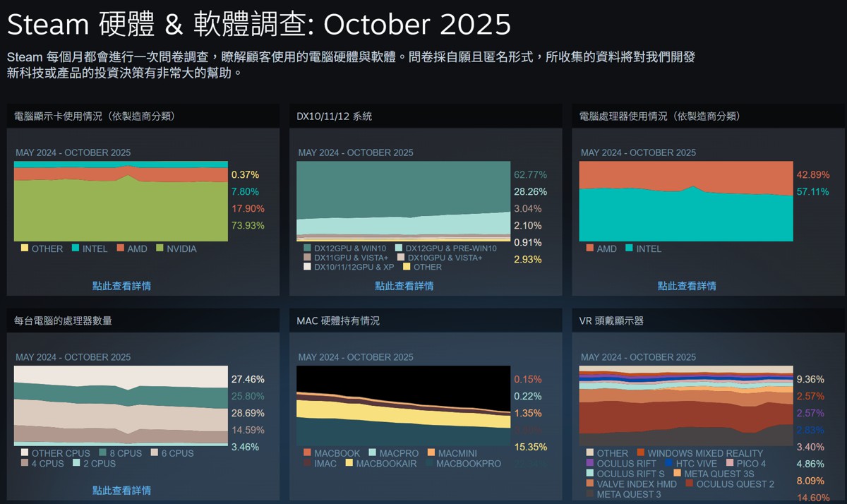Click the CPUs per computer area chart
Screen dimensions: 847x504
tap(121, 406)
